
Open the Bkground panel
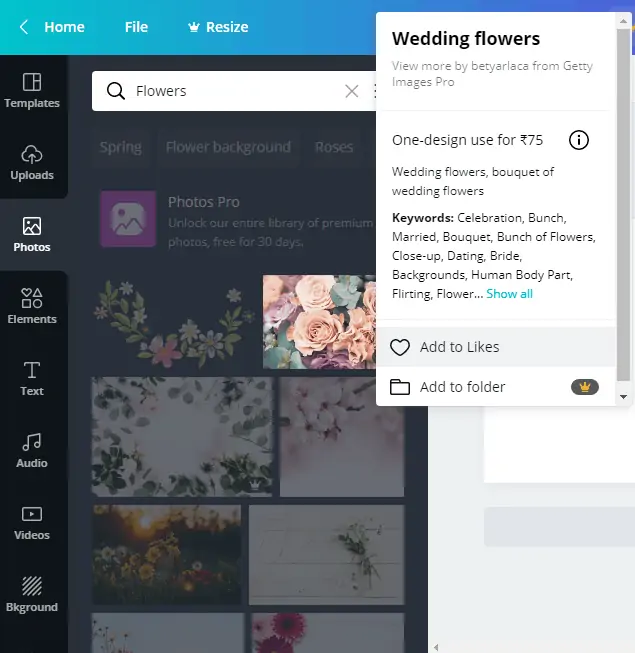[32, 594]
